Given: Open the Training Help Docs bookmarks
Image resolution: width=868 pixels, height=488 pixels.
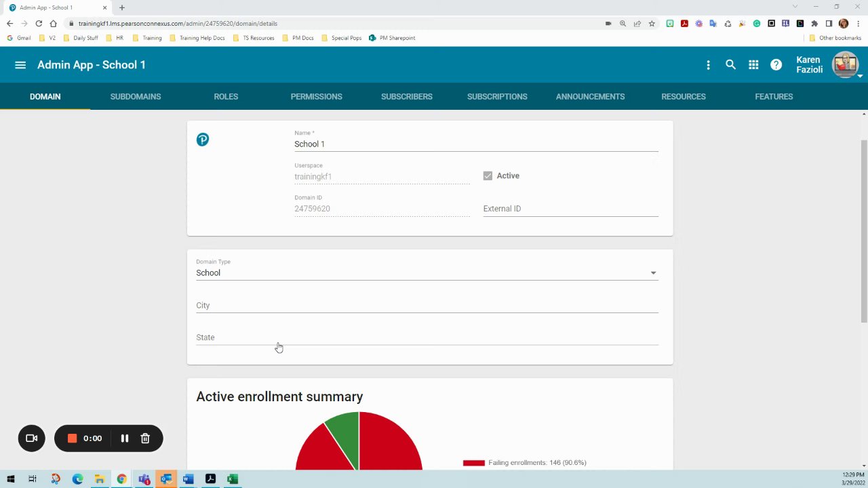Looking at the screenshot, I should coord(197,38).
